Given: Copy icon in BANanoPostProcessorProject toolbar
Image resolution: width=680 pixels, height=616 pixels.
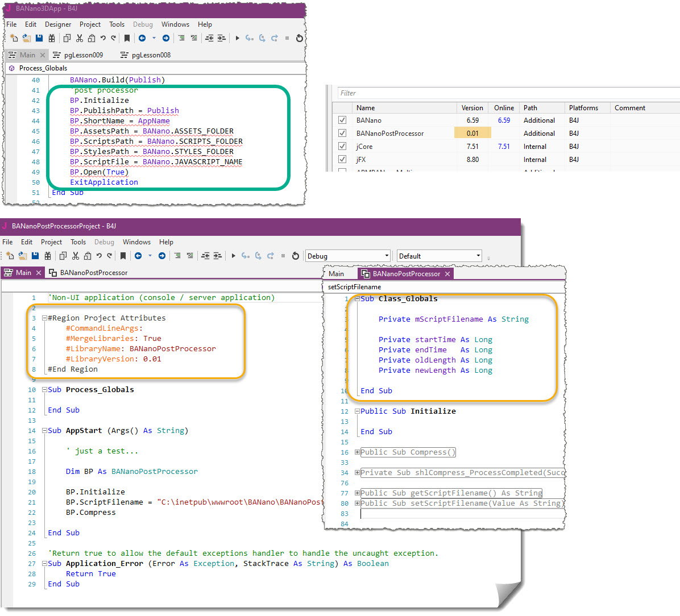Looking at the screenshot, I should (x=63, y=256).
